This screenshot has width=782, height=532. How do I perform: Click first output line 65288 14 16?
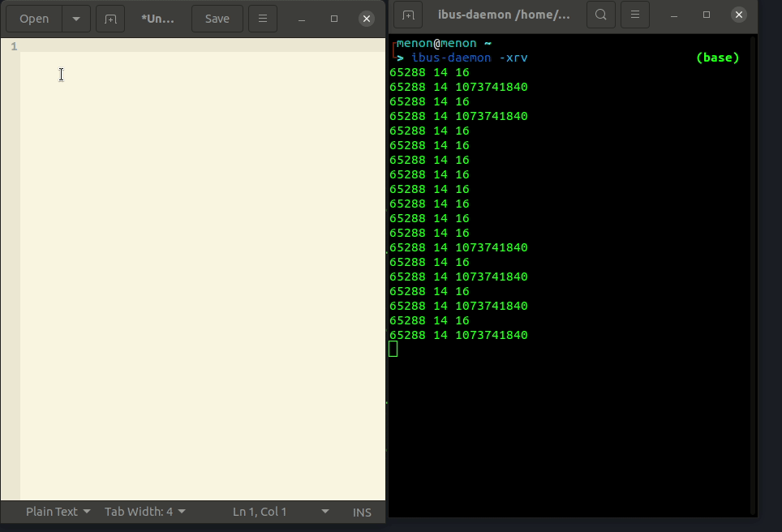pyautogui.click(x=429, y=72)
